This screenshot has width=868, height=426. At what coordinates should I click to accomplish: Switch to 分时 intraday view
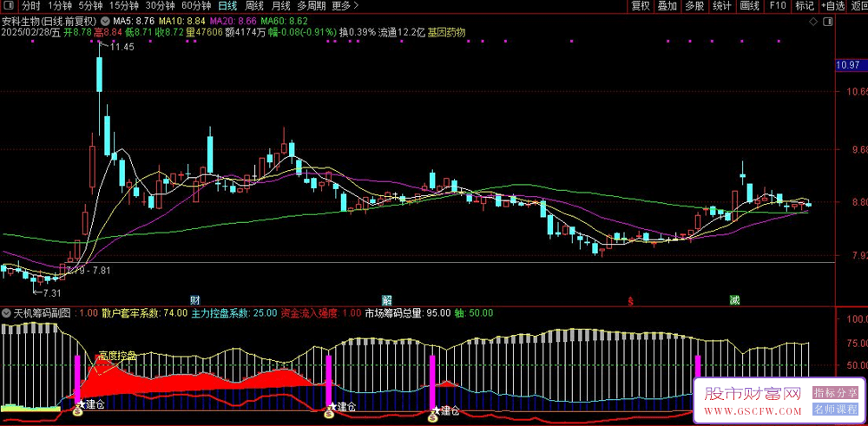(31, 6)
